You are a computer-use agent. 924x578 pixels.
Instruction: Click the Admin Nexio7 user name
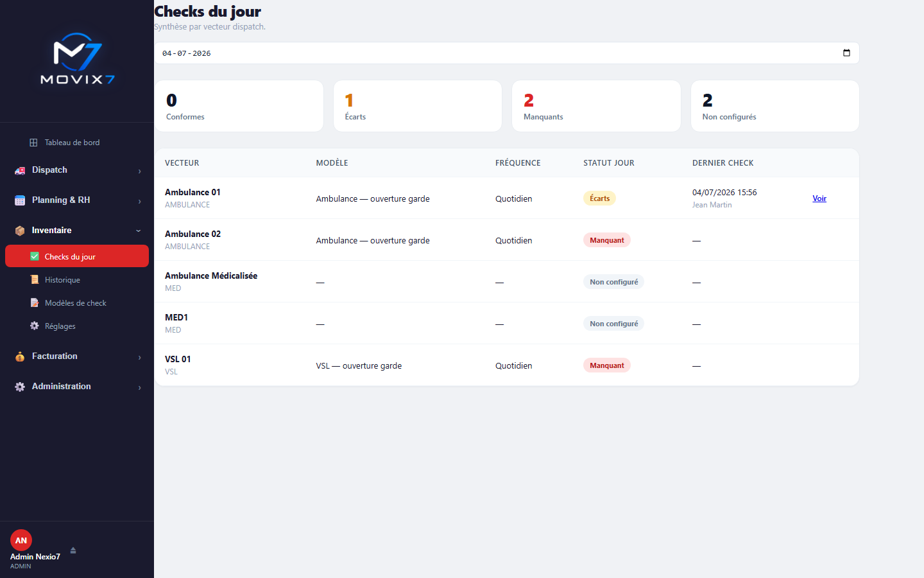coord(35,557)
